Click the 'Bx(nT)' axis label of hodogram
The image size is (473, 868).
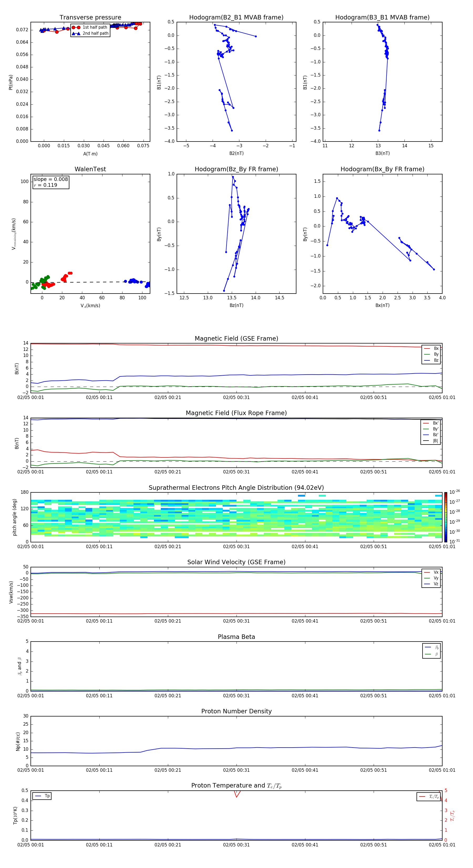[x=382, y=305]
